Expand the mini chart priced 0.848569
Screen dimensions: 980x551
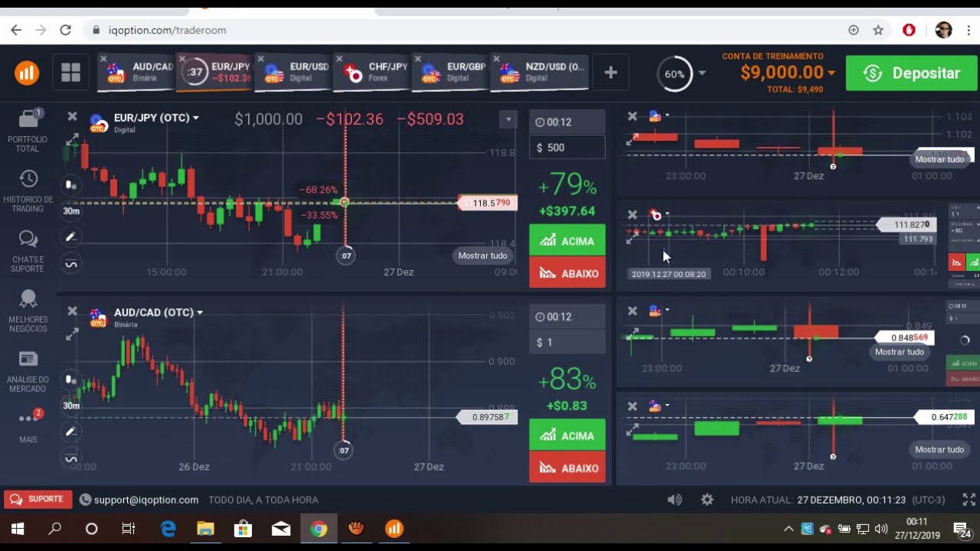(x=633, y=334)
